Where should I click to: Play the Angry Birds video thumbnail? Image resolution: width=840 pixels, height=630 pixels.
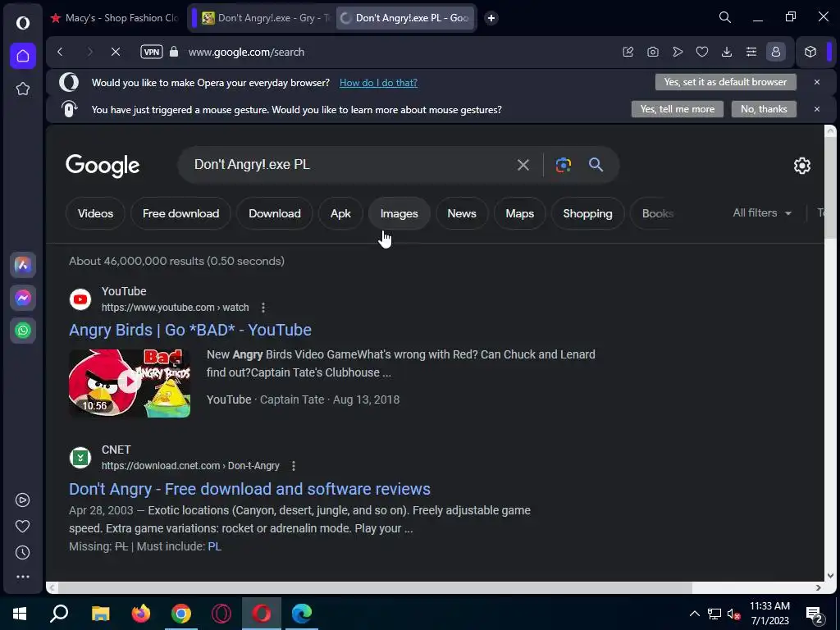click(x=130, y=382)
